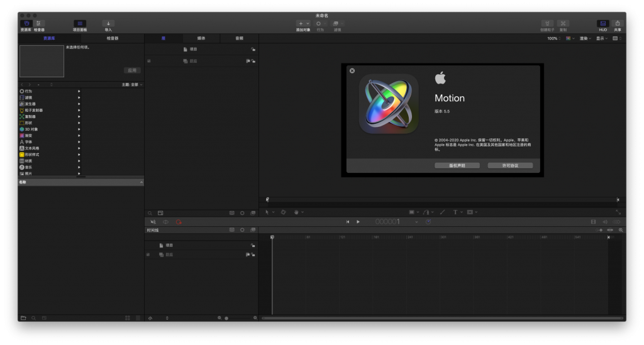644x345 pixels.
Task: Select the 音乐 Music library item
Action: pos(49,167)
